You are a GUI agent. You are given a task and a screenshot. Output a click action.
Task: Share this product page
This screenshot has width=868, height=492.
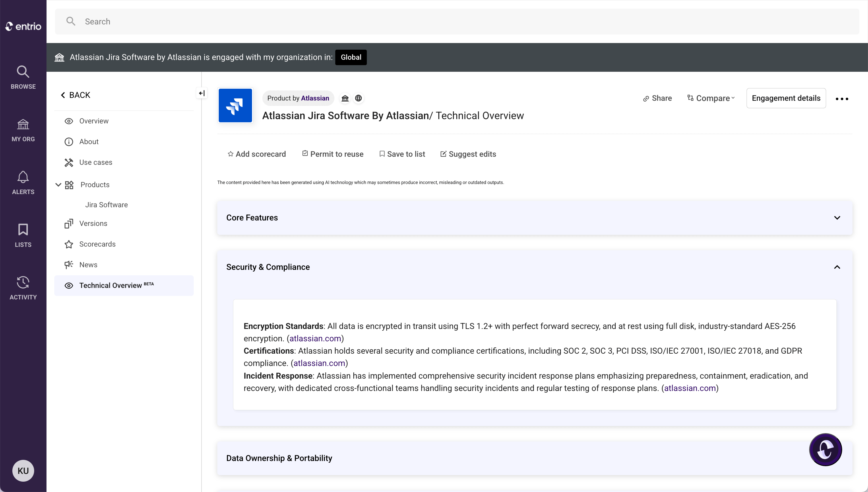click(657, 98)
